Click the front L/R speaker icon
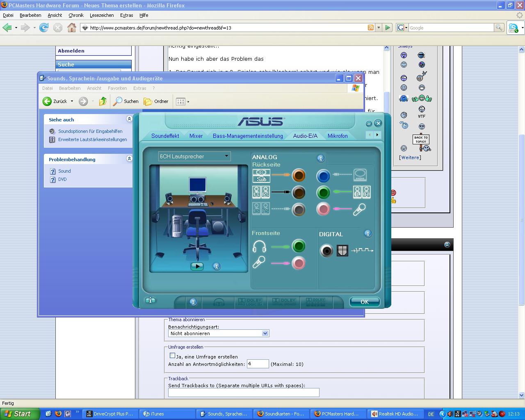 [x=362, y=192]
